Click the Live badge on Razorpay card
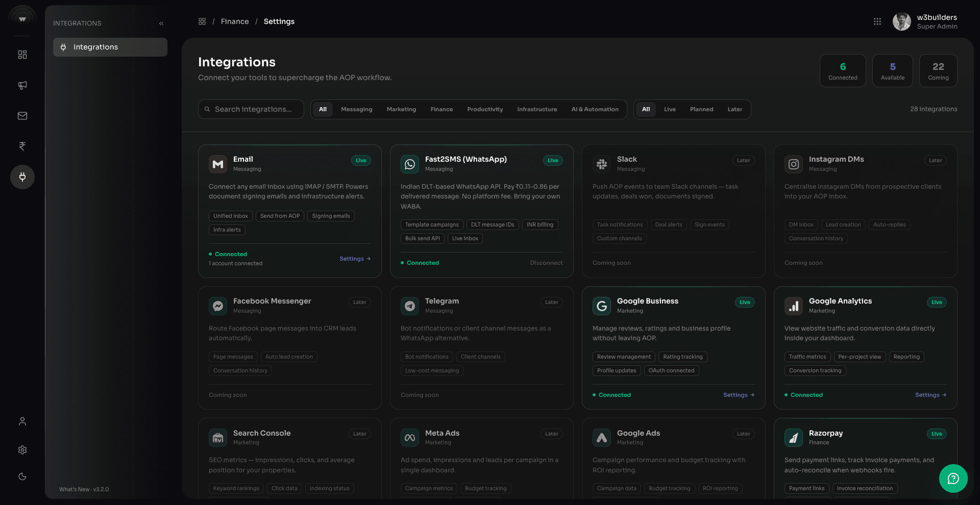 (937, 434)
